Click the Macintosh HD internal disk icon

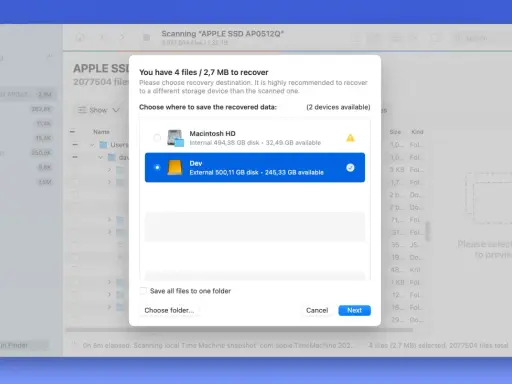click(x=175, y=138)
